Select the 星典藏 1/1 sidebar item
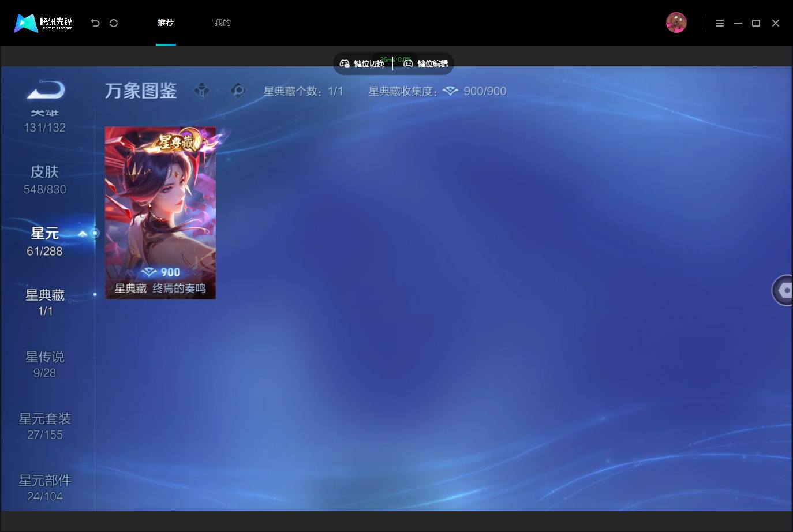793x532 pixels. click(45, 303)
